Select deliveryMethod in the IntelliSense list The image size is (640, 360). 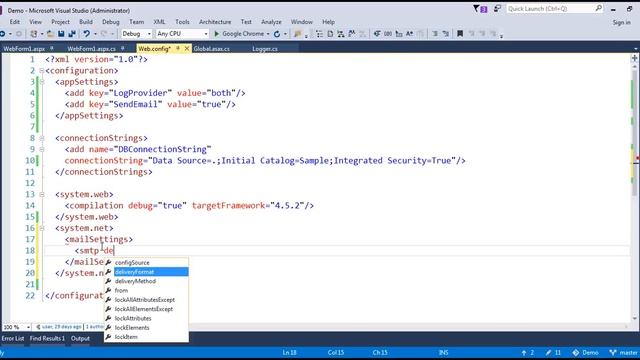(146, 281)
